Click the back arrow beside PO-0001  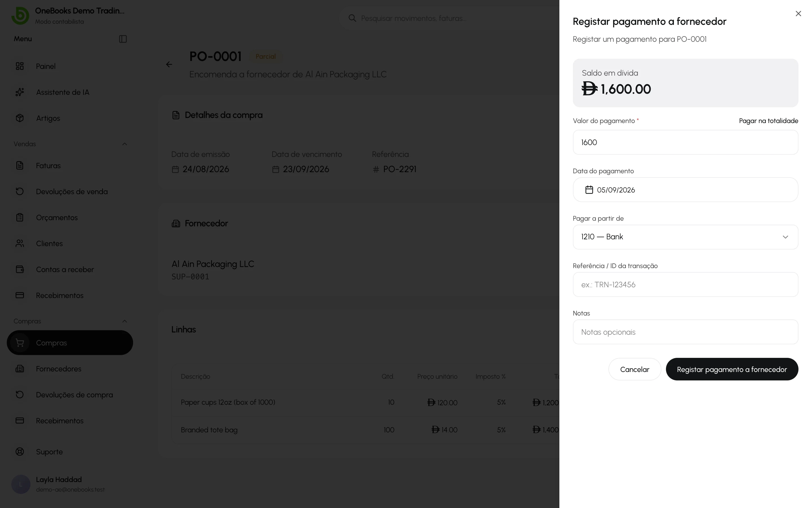(x=169, y=64)
